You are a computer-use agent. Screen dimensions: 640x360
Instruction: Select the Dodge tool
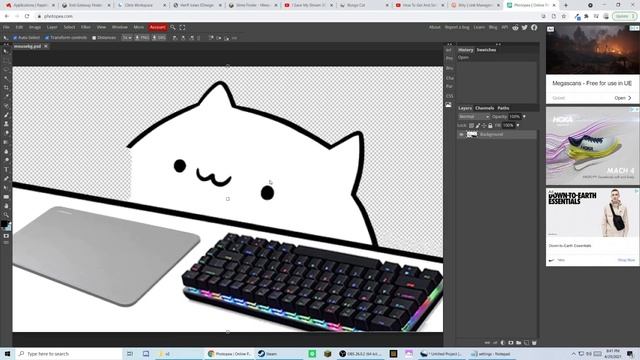point(6,160)
